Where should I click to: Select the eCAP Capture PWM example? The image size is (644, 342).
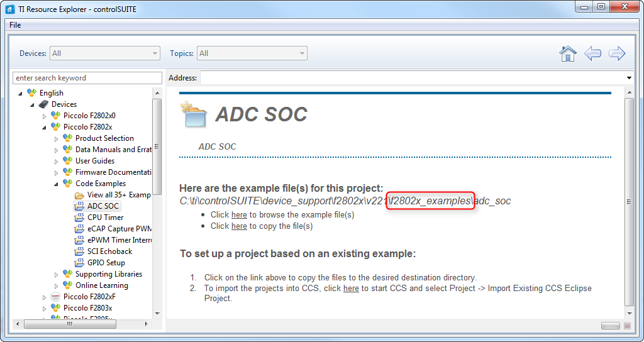(119, 229)
